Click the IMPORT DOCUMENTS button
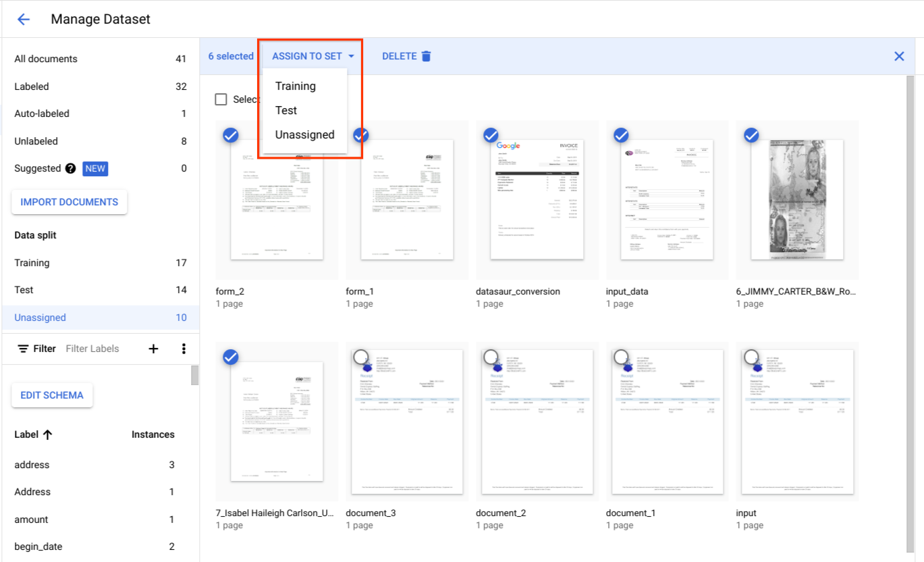Image resolution: width=924 pixels, height=562 pixels. pyautogui.click(x=69, y=202)
